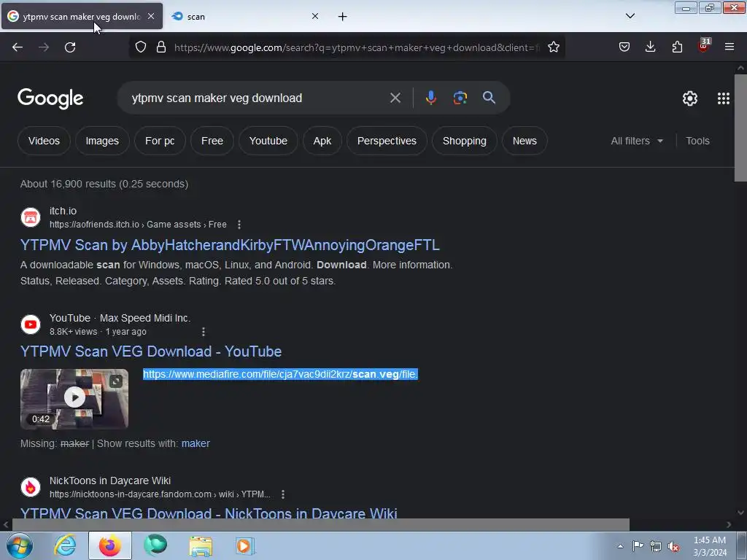Reload the current page
This screenshot has height=560, width=747.
pyautogui.click(x=70, y=47)
